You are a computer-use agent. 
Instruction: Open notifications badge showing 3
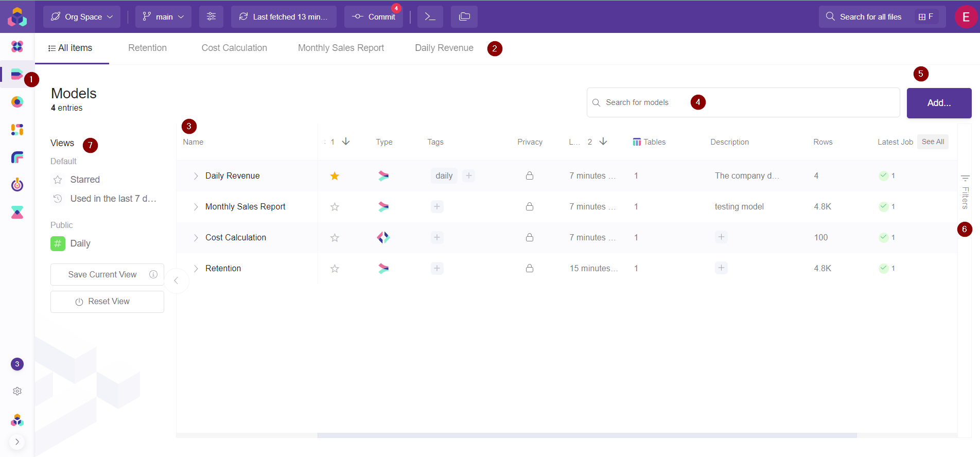[x=17, y=364]
